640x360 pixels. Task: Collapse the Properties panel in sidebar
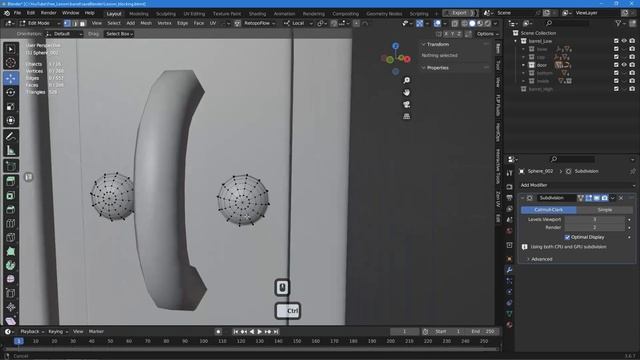click(x=437, y=68)
